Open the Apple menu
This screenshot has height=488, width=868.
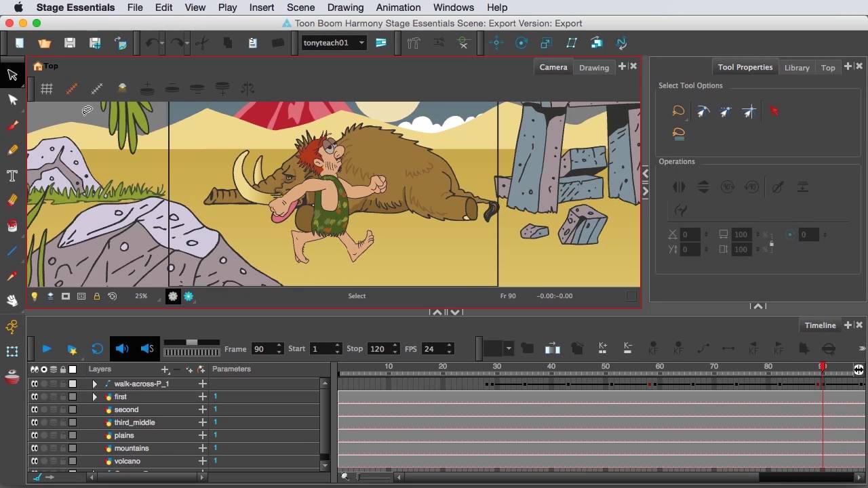[18, 7]
